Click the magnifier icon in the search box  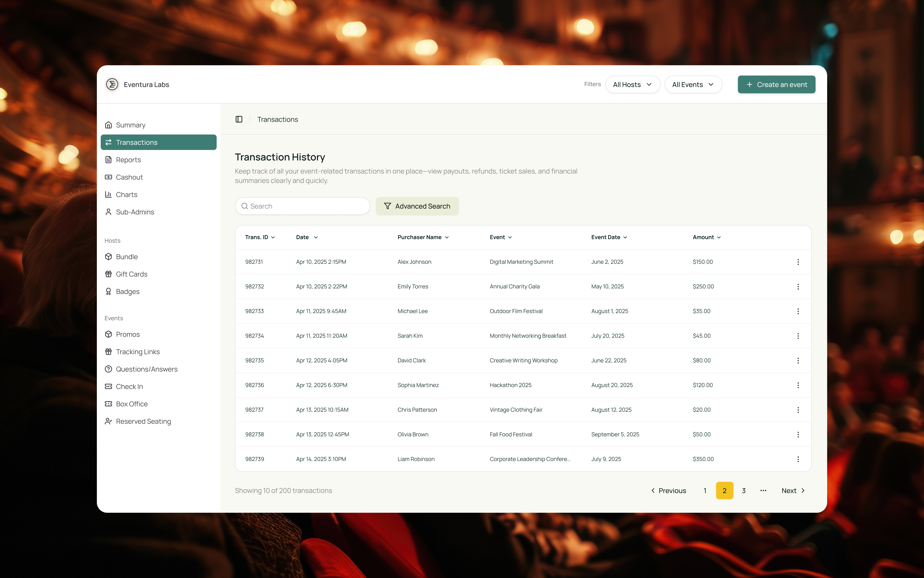pyautogui.click(x=244, y=206)
